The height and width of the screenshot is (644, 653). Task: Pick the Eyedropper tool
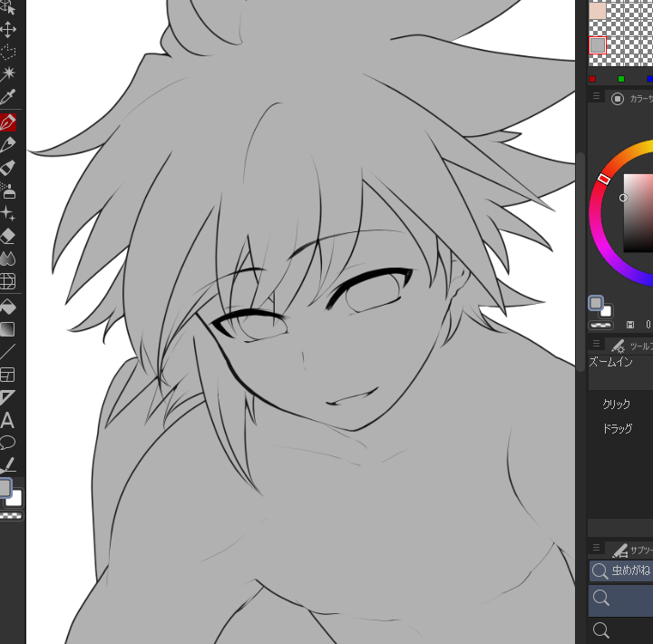click(x=8, y=97)
